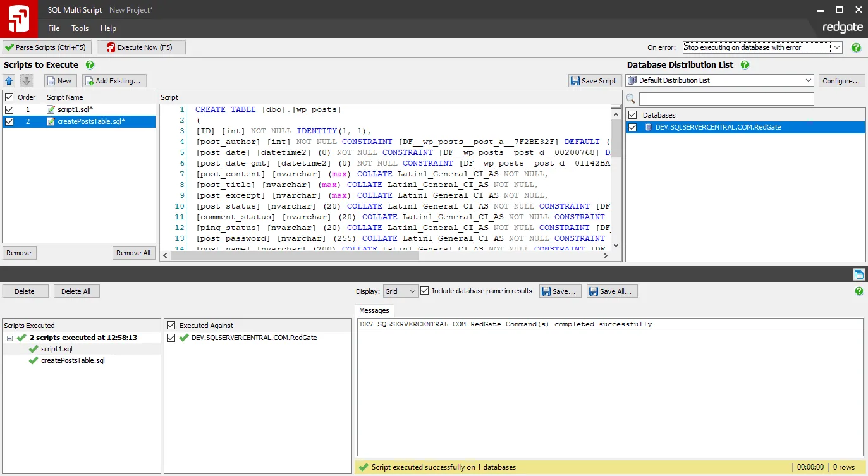Click the move script down arrow icon
868x476 pixels.
(26, 80)
